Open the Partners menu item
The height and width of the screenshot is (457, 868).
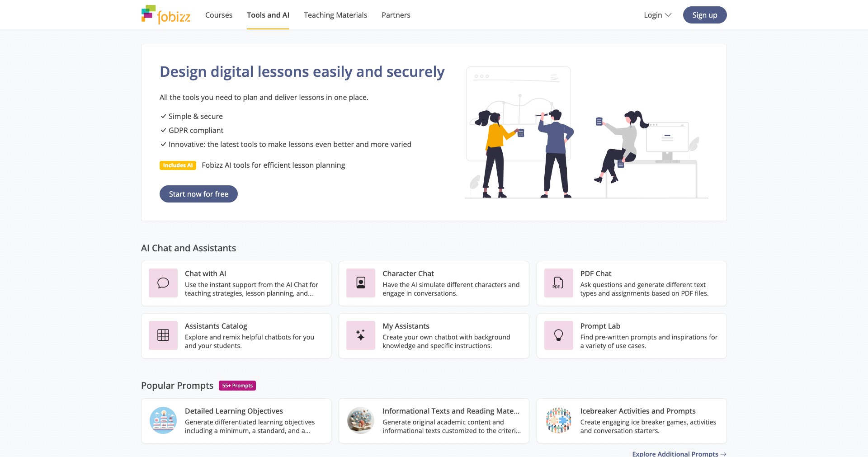tap(396, 15)
